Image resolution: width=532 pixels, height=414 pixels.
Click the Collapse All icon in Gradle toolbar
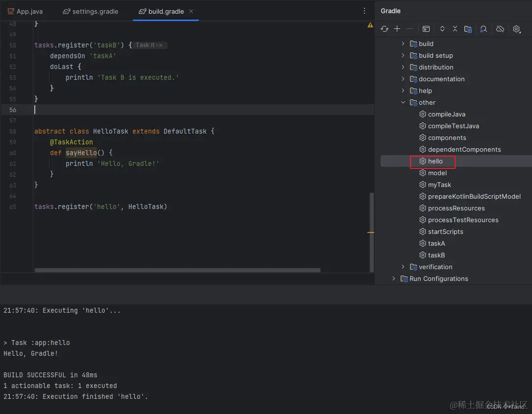coord(455,29)
